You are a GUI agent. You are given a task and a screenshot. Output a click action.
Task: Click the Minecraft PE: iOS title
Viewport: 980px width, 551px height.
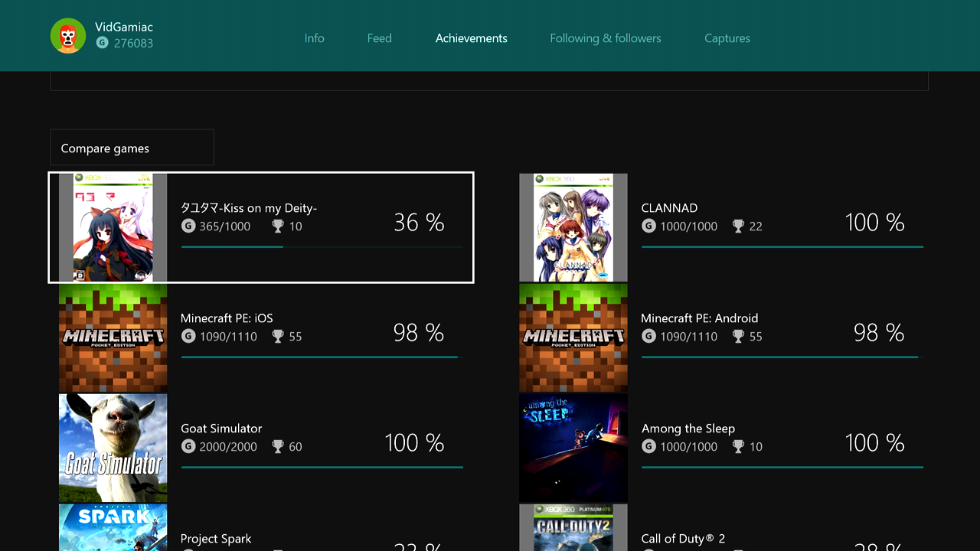(227, 318)
